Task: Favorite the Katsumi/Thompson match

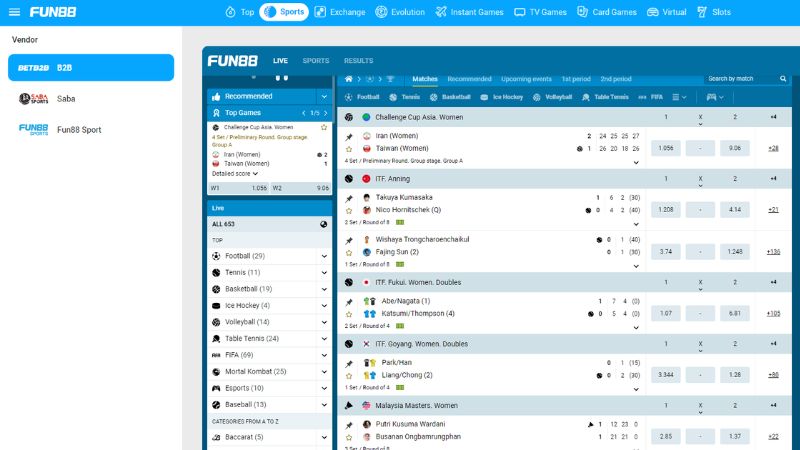Action: (349, 314)
